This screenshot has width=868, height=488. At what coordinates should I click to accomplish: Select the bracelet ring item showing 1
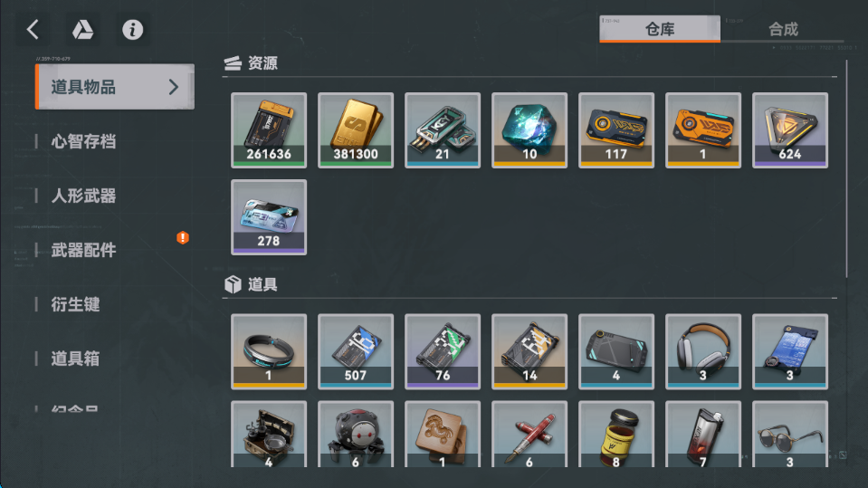269,351
